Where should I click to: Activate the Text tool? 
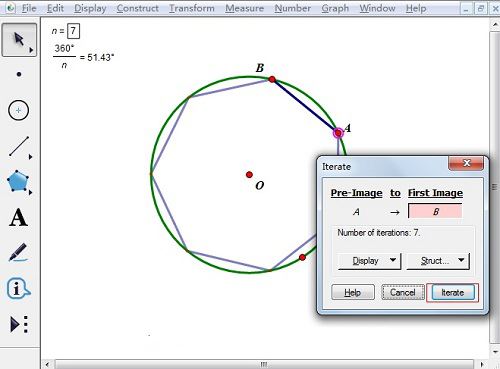click(18, 217)
